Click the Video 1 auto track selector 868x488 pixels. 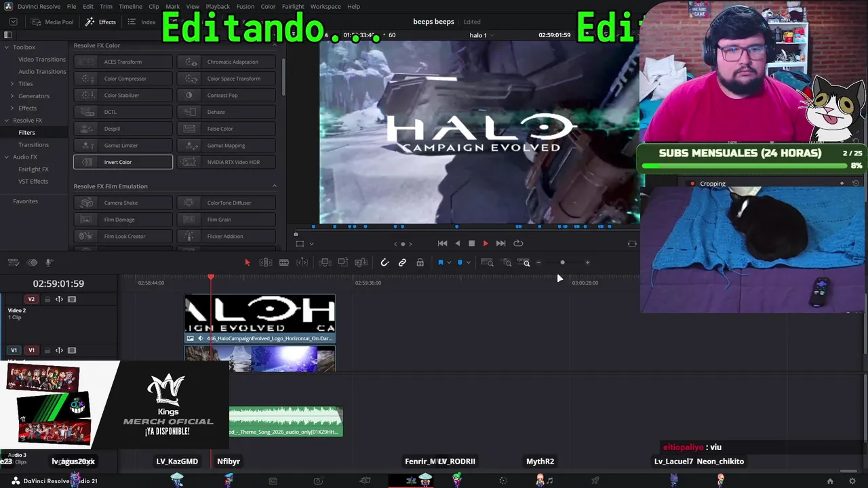pyautogui.click(x=59, y=350)
